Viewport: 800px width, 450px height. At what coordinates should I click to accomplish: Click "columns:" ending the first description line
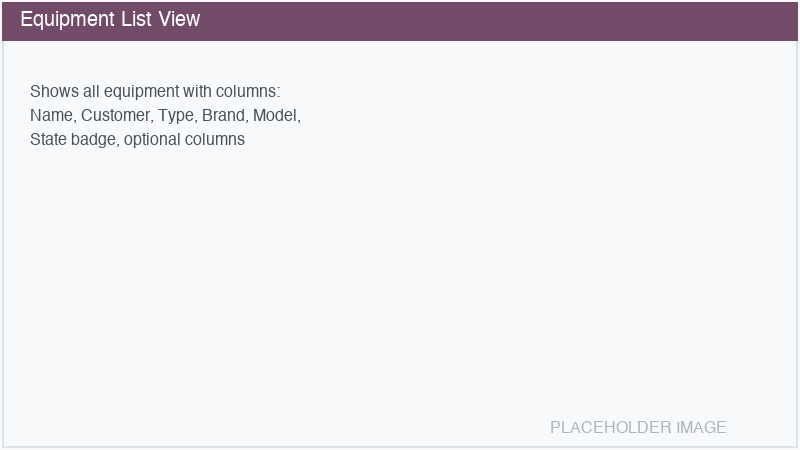tap(248, 91)
